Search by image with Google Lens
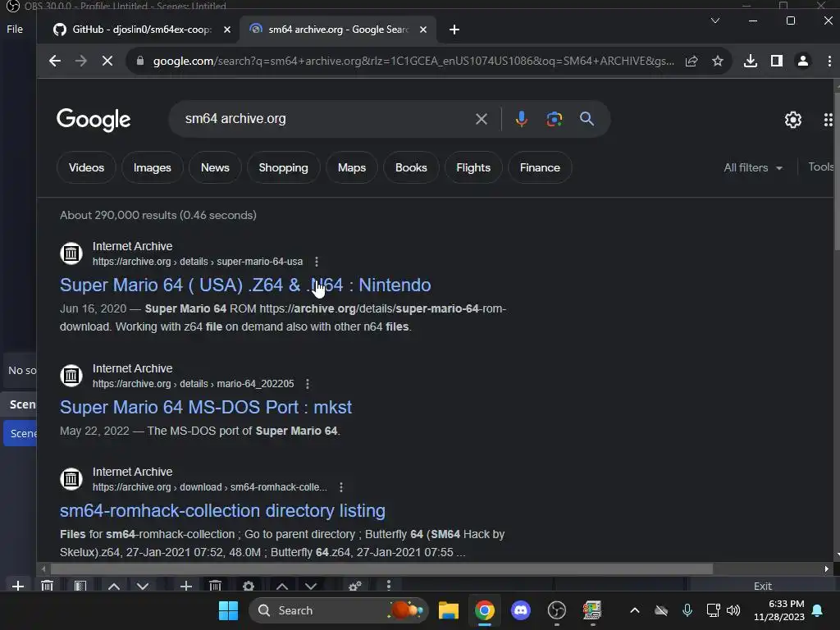The width and height of the screenshot is (840, 630). [554, 119]
